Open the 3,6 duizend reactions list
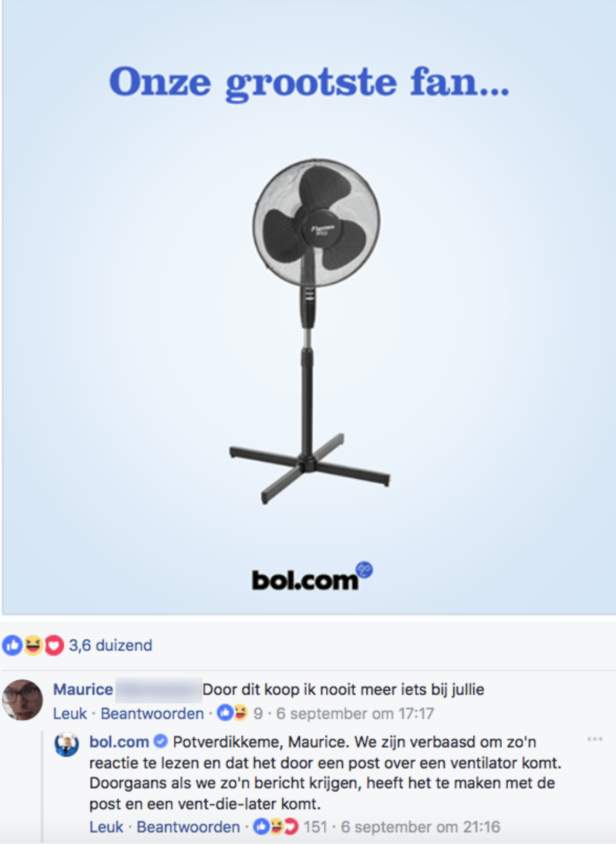This screenshot has height=844, width=616. 110,645
